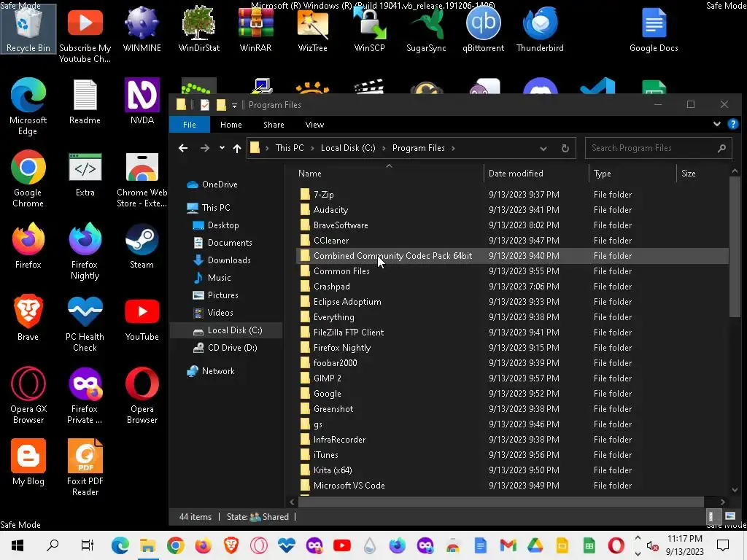The height and width of the screenshot is (560, 747).
Task: Expand breadcrumb chevron after This PC
Action: click(312, 148)
